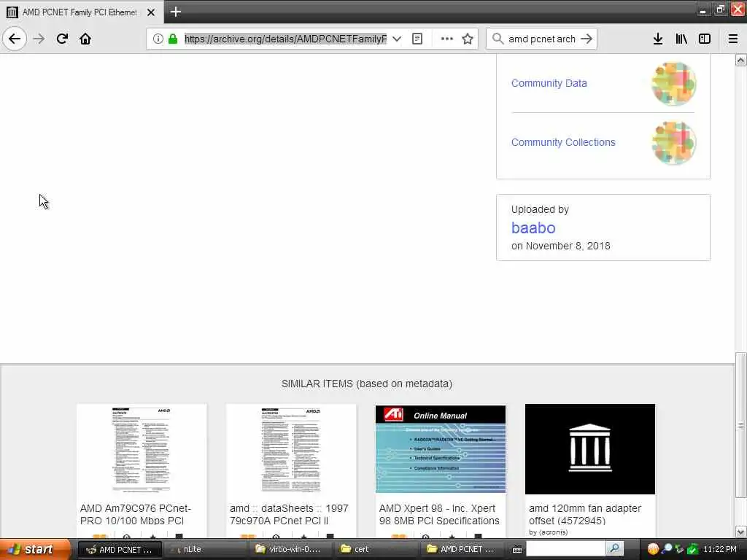The width and height of the screenshot is (747, 560).
Task: Click the Community Data collection thumbnail
Action: [673, 83]
